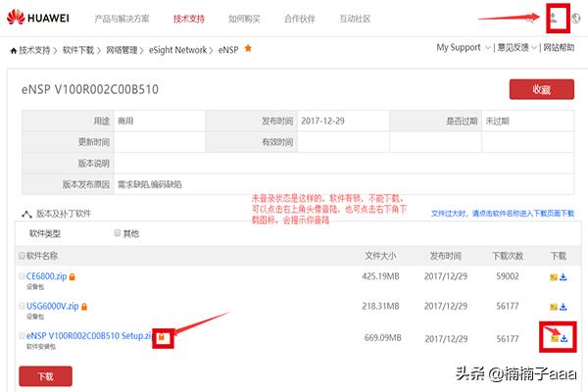Viewport: 588px width, 392px height.
Task: Go to 网络管理 in the breadcrumb
Action: tap(122, 50)
